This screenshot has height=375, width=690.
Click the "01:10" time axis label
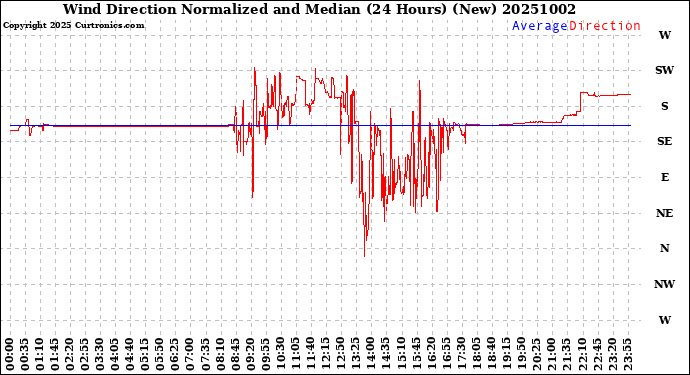point(40,354)
